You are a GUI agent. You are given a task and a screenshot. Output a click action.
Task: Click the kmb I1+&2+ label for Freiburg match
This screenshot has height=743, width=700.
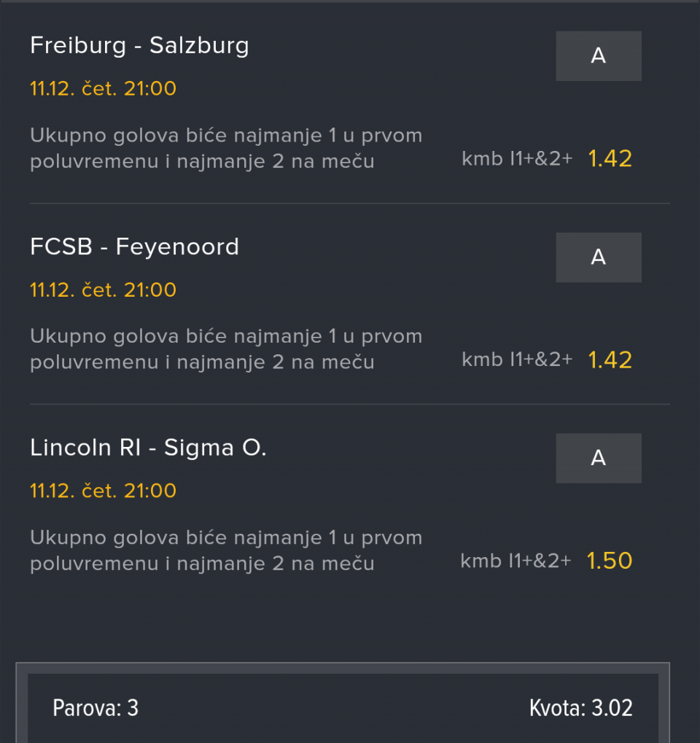(x=517, y=158)
